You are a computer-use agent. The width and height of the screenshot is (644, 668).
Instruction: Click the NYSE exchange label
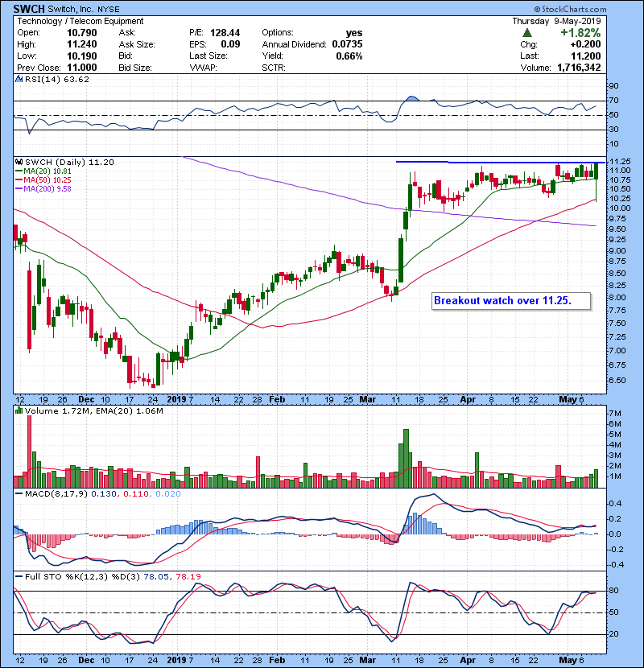pos(109,9)
